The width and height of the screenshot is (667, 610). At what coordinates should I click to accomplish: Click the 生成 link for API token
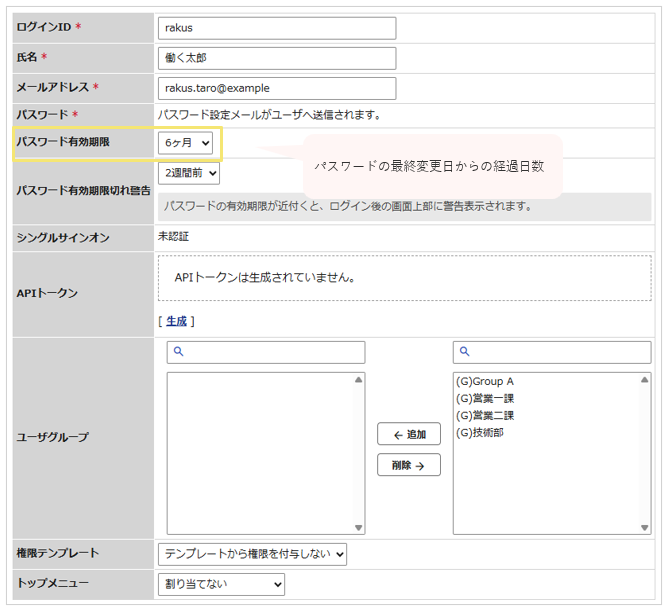pyautogui.click(x=176, y=321)
